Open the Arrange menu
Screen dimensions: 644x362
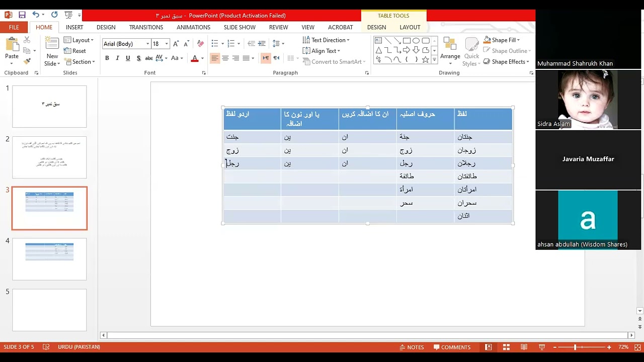pyautogui.click(x=450, y=51)
